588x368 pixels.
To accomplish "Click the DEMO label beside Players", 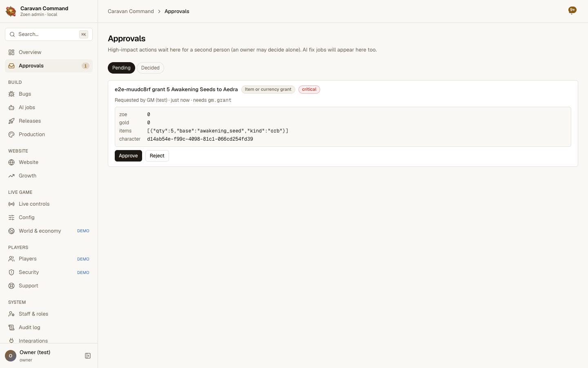I will (x=83, y=259).
